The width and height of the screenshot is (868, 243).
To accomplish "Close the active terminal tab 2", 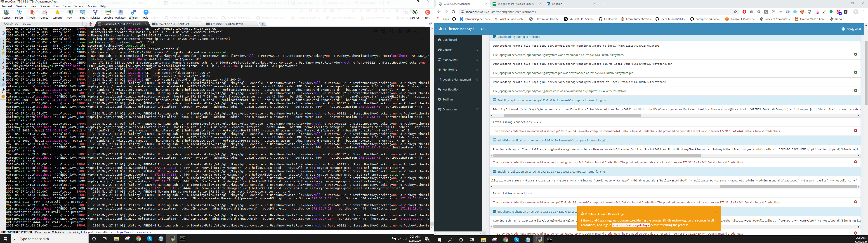I will pyautogui.click(x=146, y=24).
